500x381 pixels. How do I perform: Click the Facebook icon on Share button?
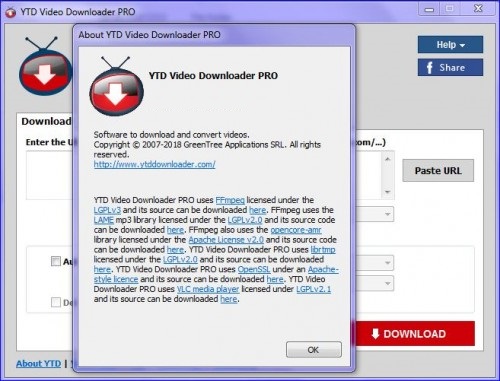point(430,68)
